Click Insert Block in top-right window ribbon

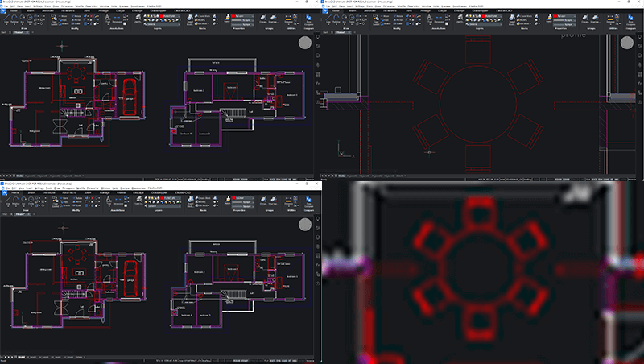click(x=512, y=19)
